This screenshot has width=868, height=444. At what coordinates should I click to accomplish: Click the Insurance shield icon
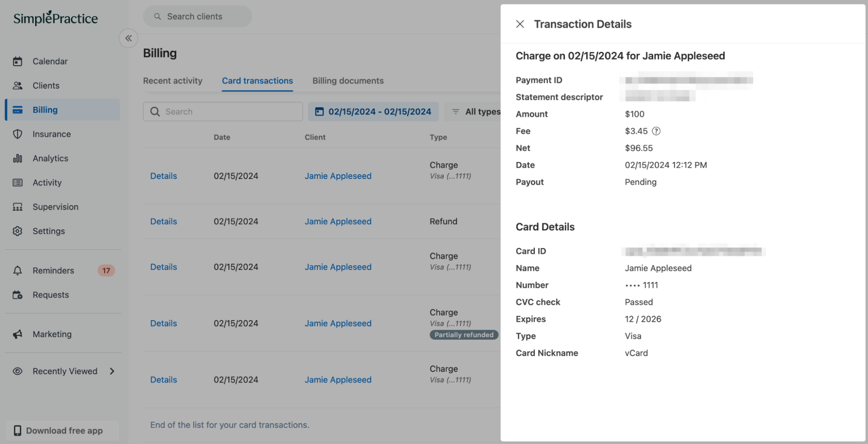(17, 134)
